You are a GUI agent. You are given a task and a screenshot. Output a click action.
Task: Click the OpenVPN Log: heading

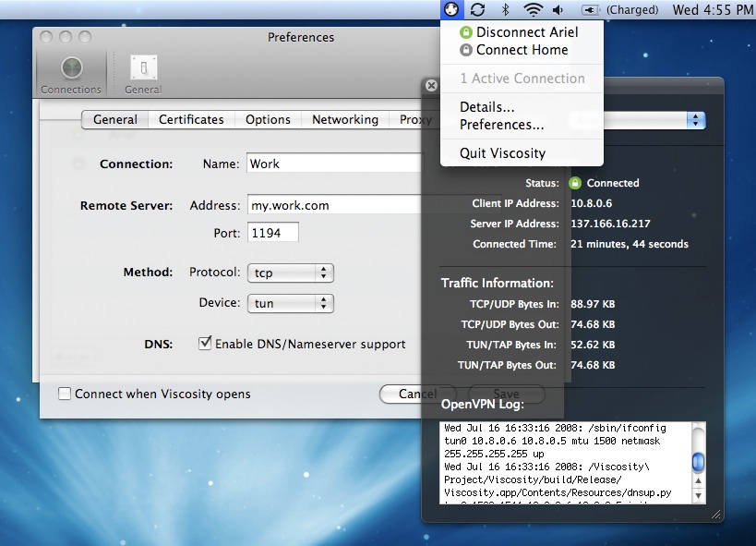click(482, 404)
